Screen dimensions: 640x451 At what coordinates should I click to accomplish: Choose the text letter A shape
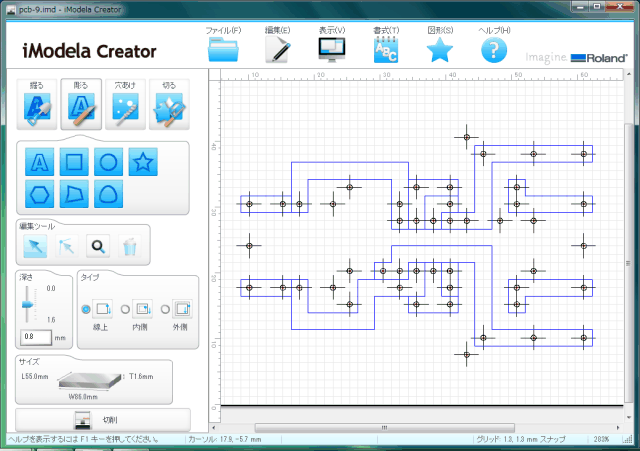(39, 162)
